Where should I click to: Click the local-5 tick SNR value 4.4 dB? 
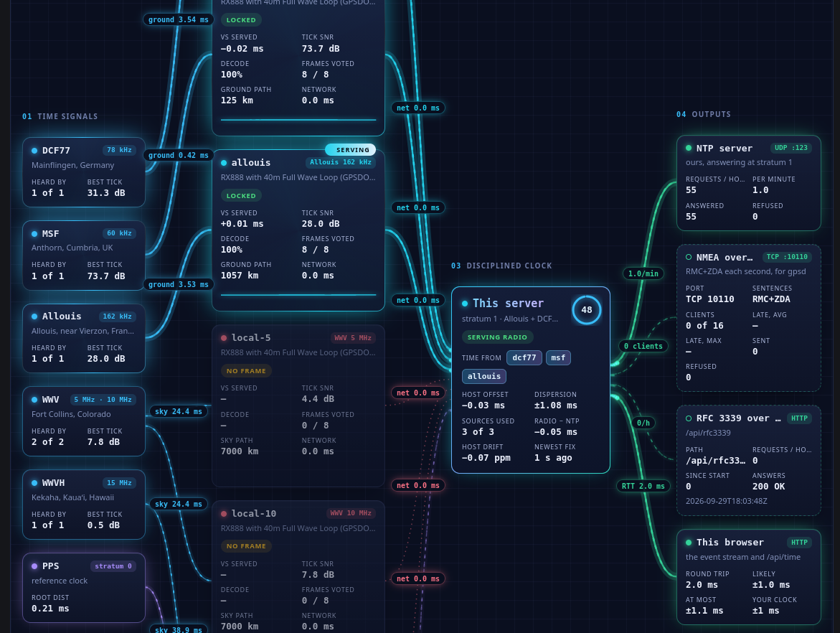point(318,399)
